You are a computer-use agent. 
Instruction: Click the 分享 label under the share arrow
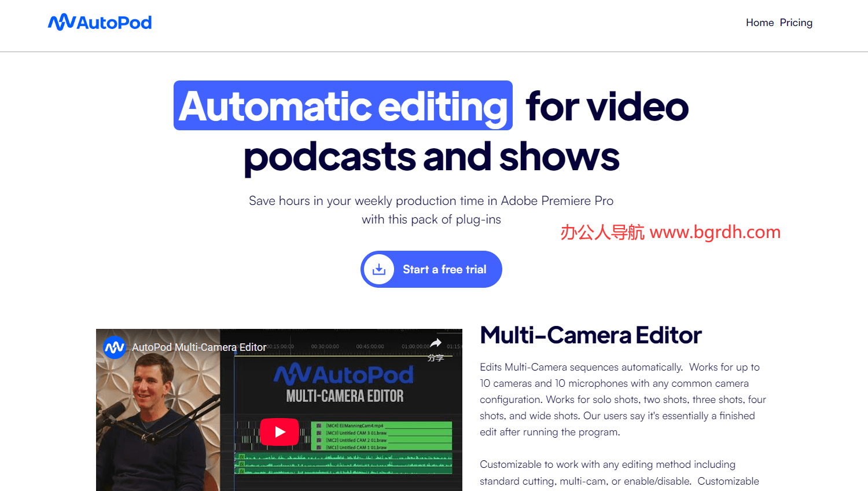click(x=436, y=358)
